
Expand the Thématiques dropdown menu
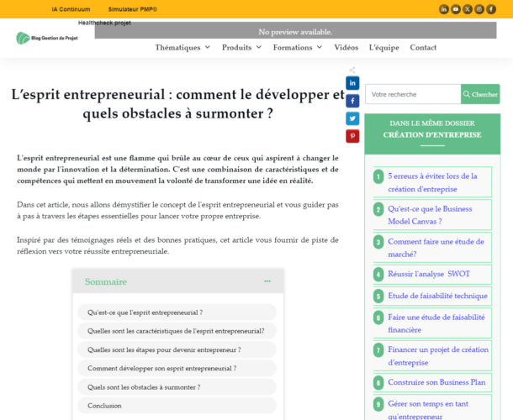click(x=182, y=47)
